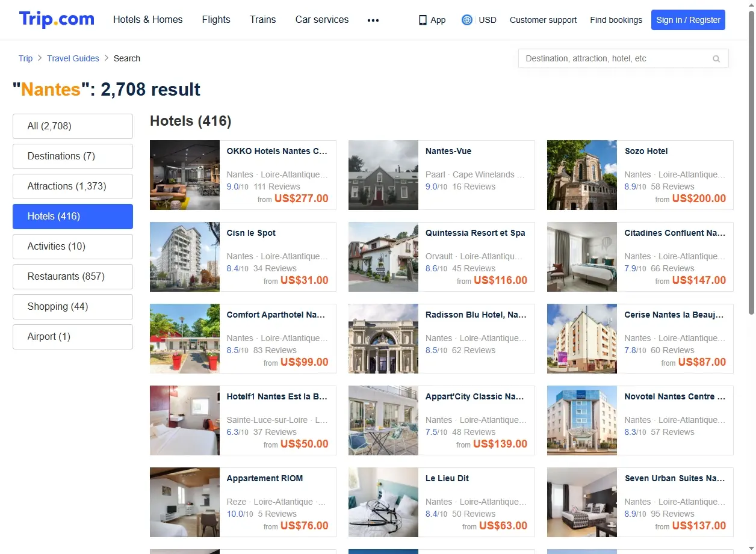Open Novotel Nantes Centre thumbnail

click(582, 420)
